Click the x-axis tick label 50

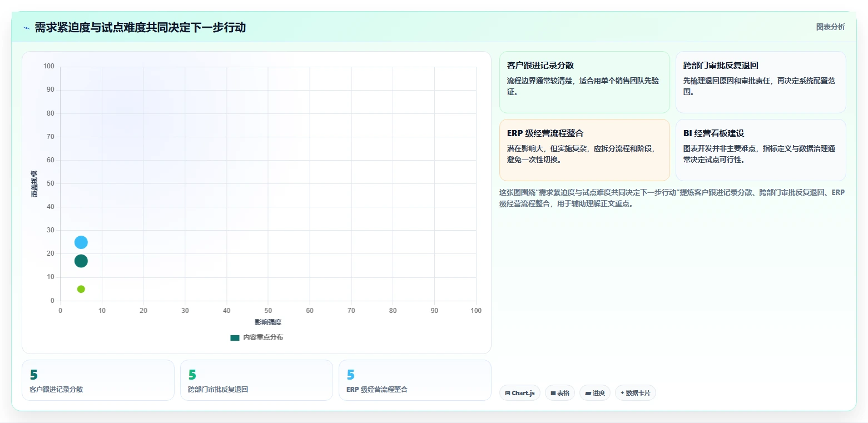(x=268, y=310)
